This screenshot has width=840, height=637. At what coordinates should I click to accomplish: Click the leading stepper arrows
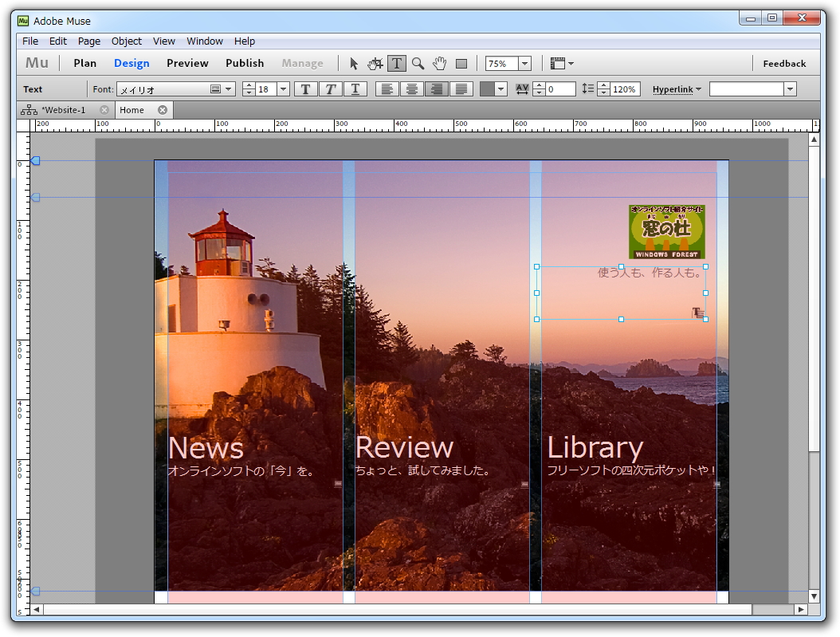click(604, 89)
